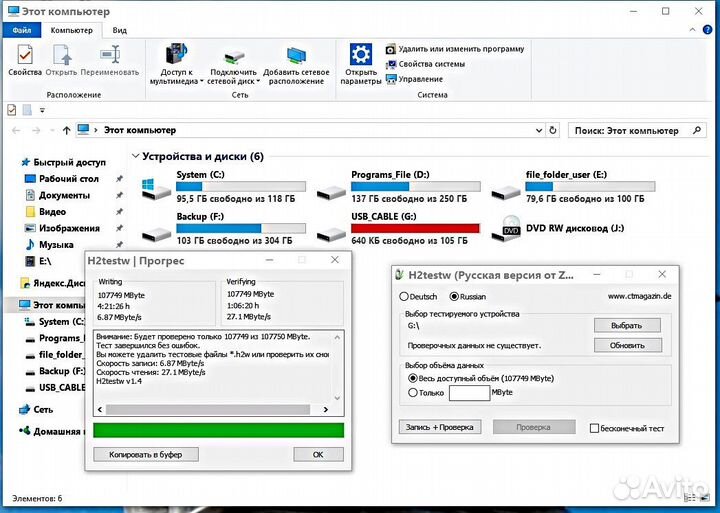Click Управление ribbon item
Image resolution: width=720 pixels, height=513 pixels.
pyautogui.click(x=414, y=79)
